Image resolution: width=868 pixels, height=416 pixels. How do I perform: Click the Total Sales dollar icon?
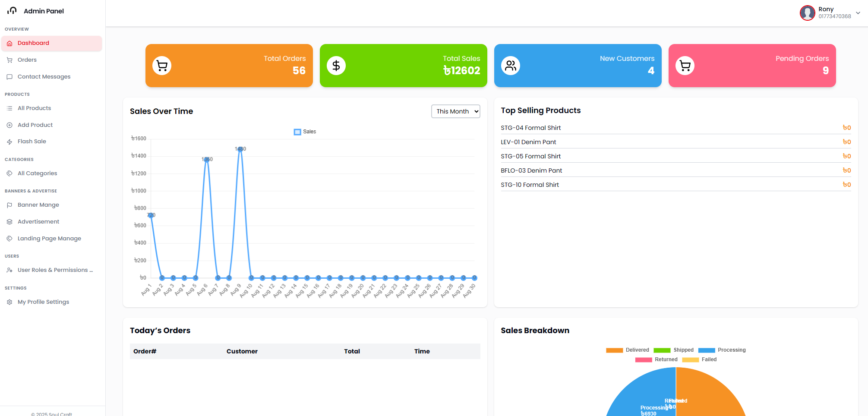[x=336, y=66]
